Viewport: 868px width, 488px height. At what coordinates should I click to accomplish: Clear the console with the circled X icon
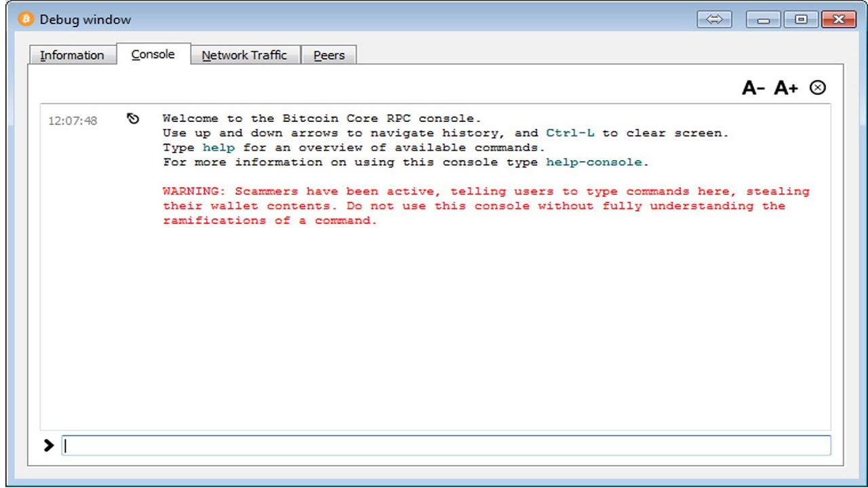[x=818, y=87]
